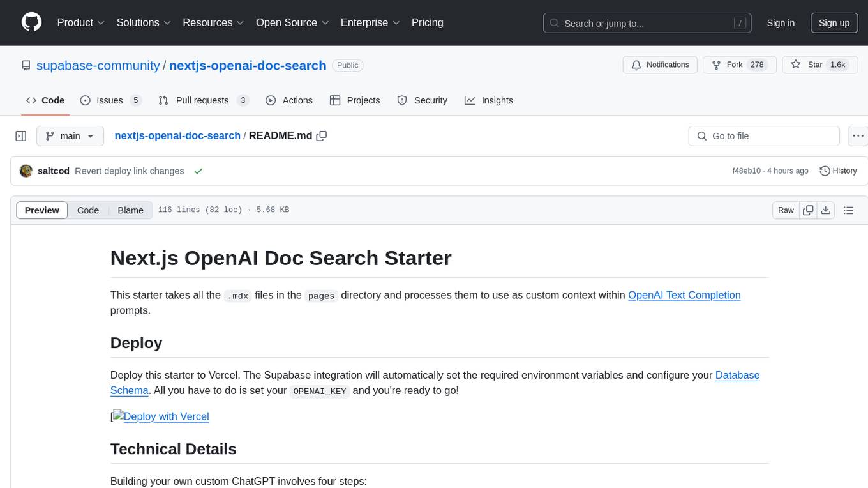The width and height of the screenshot is (868, 488).
Task: Focus the Go to file search box
Action: [764, 136]
